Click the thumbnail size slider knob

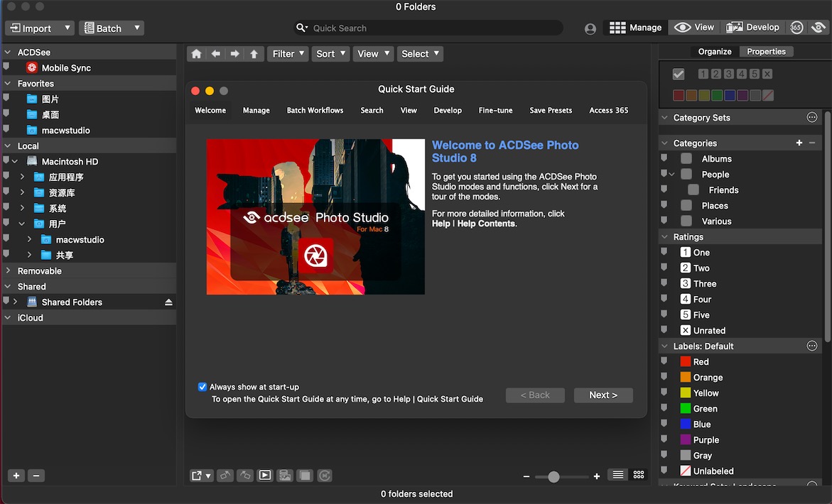tap(553, 476)
